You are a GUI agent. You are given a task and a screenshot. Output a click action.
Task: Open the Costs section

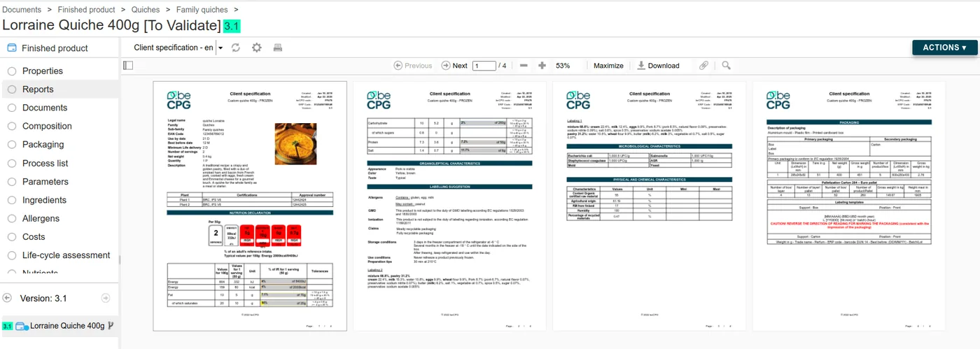[x=34, y=237]
